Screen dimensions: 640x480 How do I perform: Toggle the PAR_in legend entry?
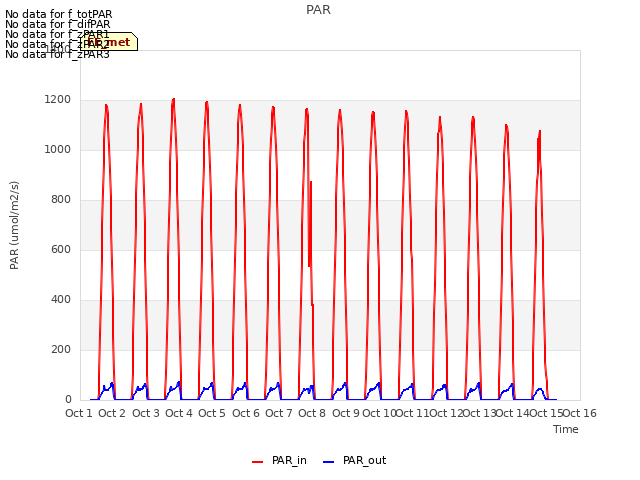click(280, 461)
